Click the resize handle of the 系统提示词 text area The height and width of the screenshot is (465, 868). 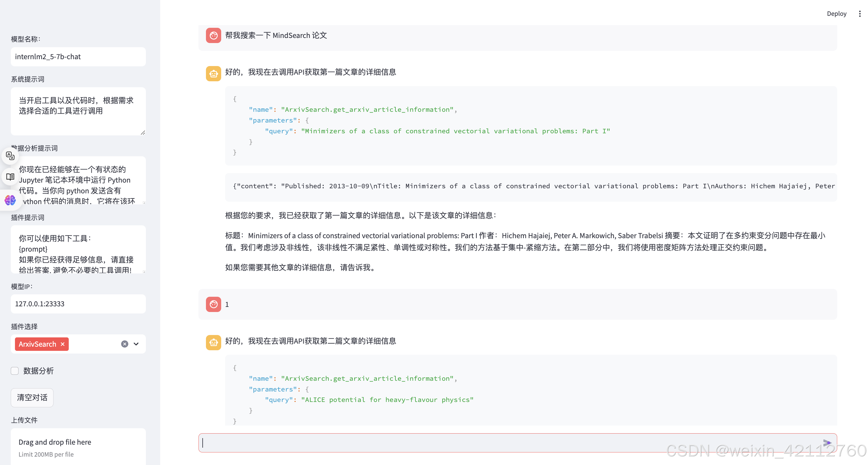[x=143, y=133]
